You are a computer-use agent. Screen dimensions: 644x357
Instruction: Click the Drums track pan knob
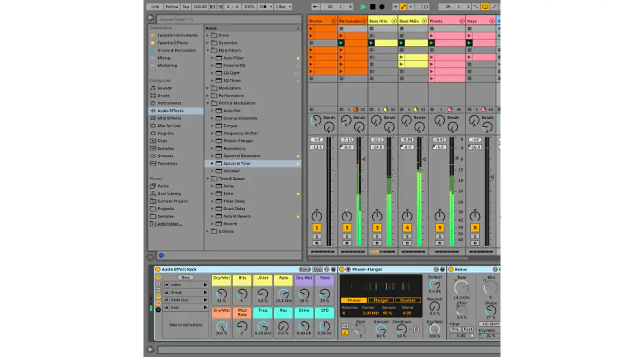317,216
